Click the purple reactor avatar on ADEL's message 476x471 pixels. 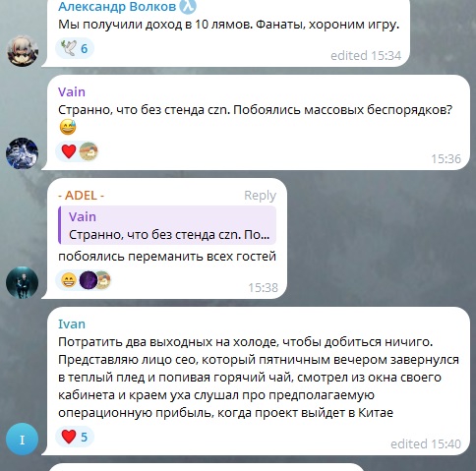(x=89, y=280)
